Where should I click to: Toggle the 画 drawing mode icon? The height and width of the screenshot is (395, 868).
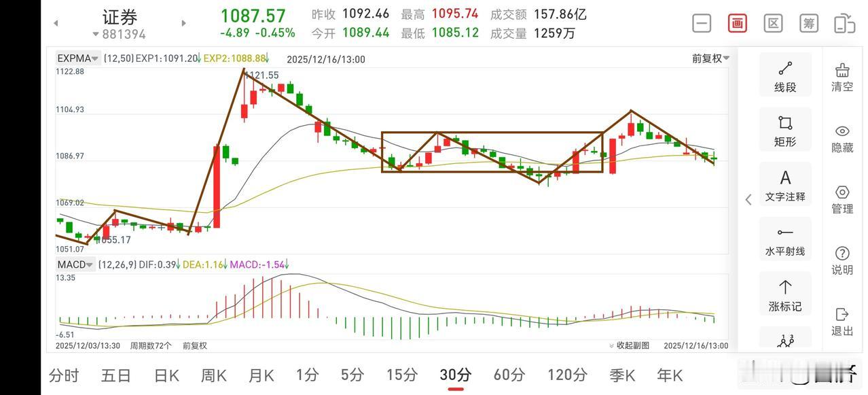(738, 23)
